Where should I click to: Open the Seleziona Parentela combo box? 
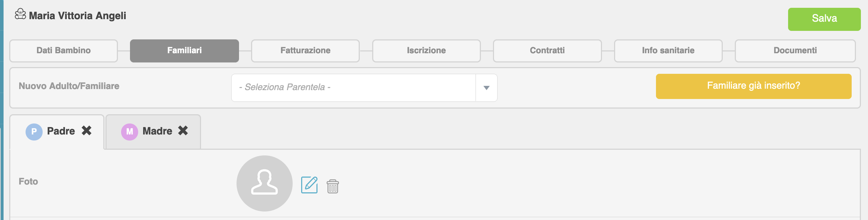[353, 88]
